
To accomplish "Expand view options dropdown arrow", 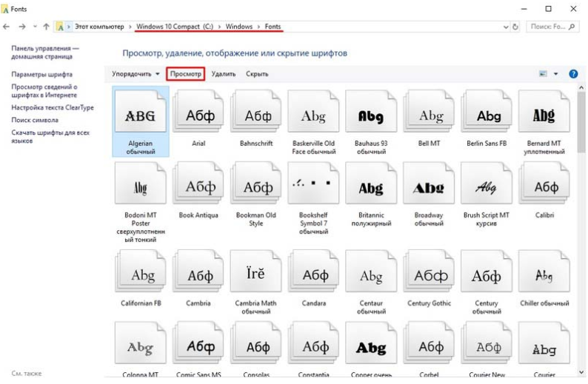I will coord(555,74).
